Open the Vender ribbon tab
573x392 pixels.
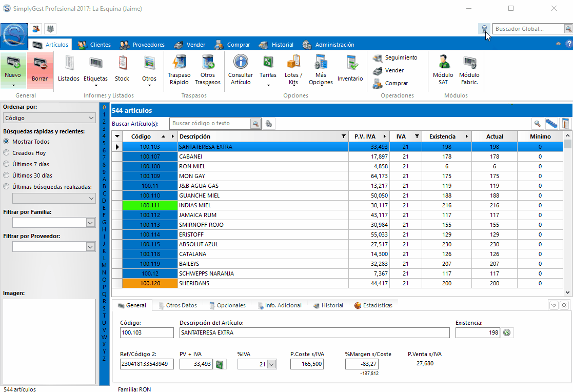click(x=190, y=45)
